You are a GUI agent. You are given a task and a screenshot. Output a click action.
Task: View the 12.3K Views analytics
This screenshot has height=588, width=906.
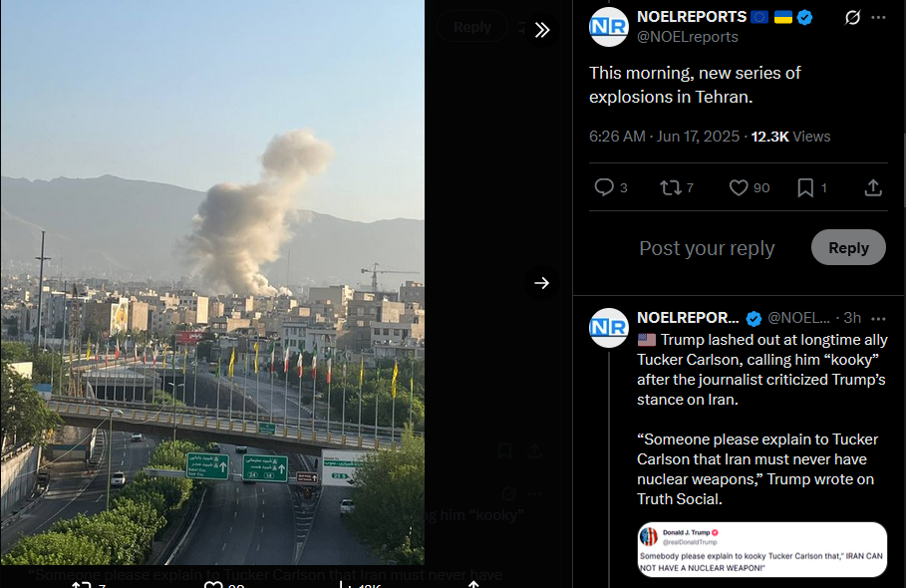pos(790,137)
